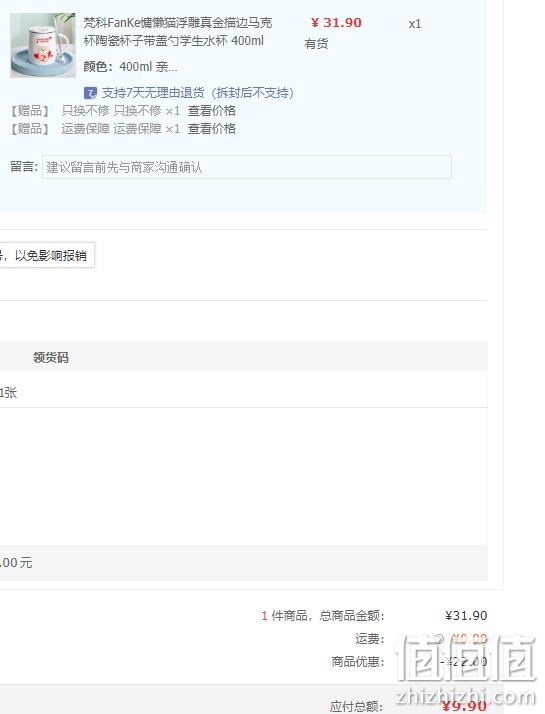The height and width of the screenshot is (714, 545).
Task: Open the 梵科FanKe mug product title link
Action: [x=178, y=31]
